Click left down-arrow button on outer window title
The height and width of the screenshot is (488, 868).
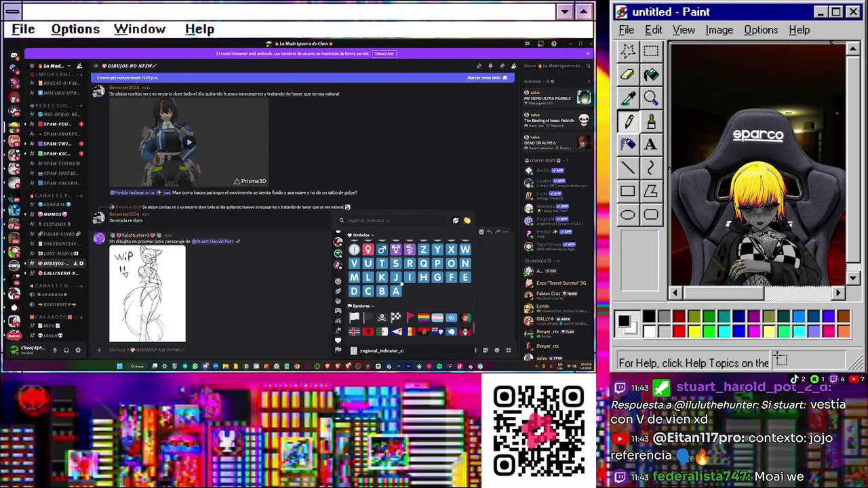[x=565, y=12]
